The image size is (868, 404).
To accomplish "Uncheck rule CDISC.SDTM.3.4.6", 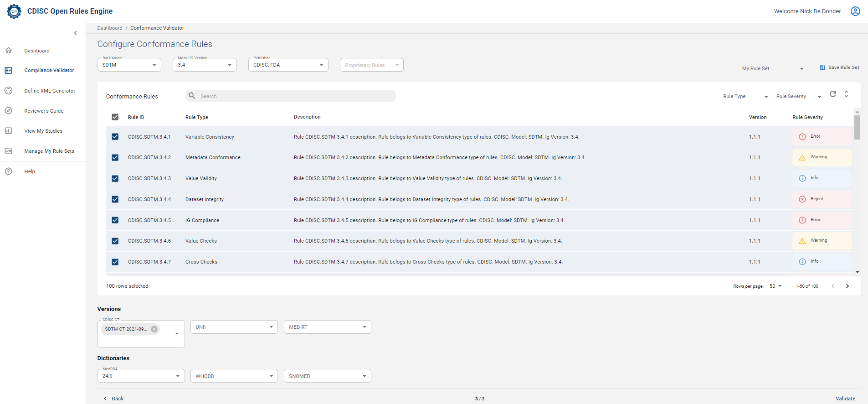I will (115, 241).
